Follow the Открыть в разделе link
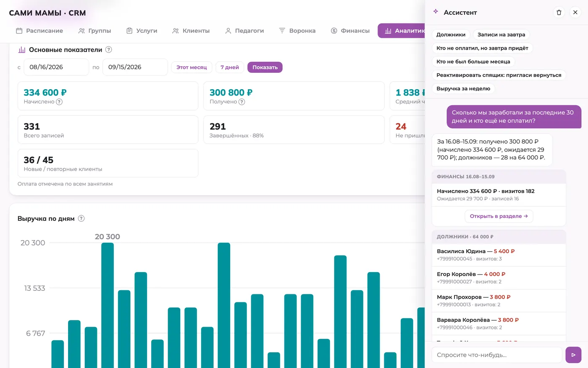The height and width of the screenshot is (368, 588). (499, 216)
